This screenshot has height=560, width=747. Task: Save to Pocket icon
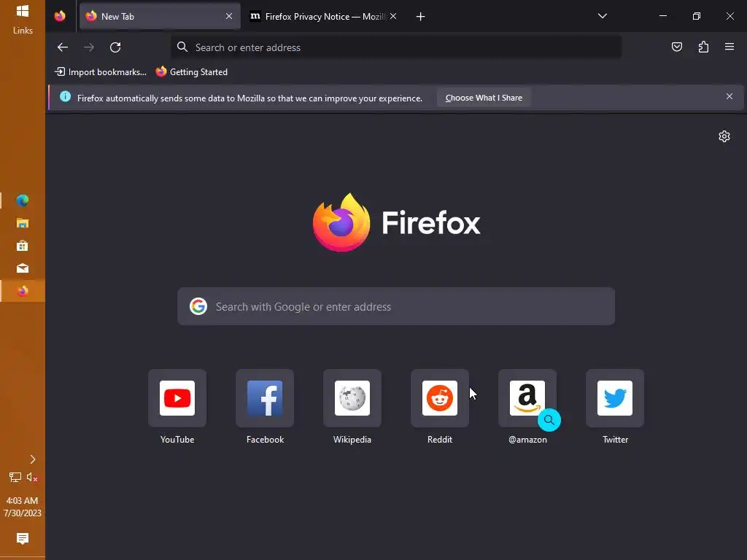(676, 47)
